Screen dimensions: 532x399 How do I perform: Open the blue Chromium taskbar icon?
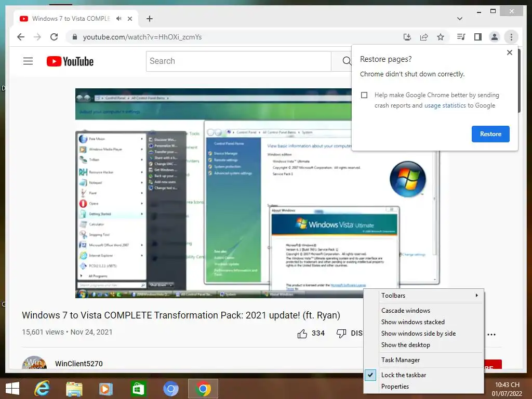[170, 389]
